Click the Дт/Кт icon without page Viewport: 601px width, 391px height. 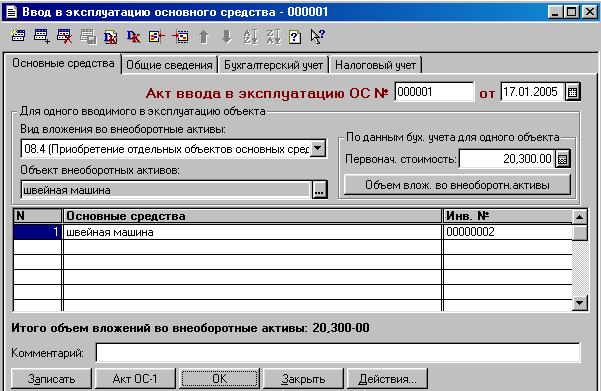coord(133,37)
